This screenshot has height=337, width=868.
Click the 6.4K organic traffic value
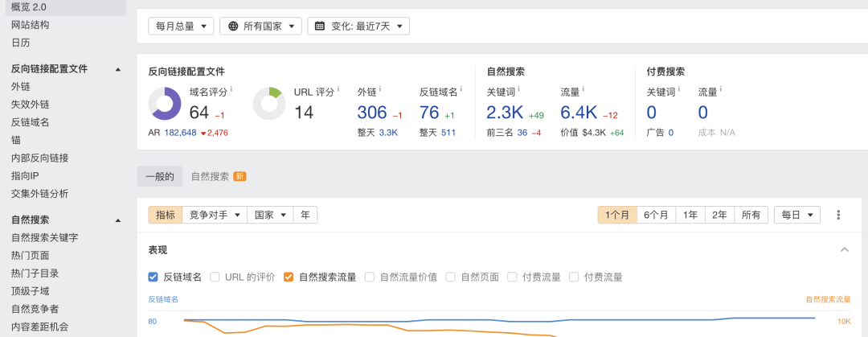[579, 113]
